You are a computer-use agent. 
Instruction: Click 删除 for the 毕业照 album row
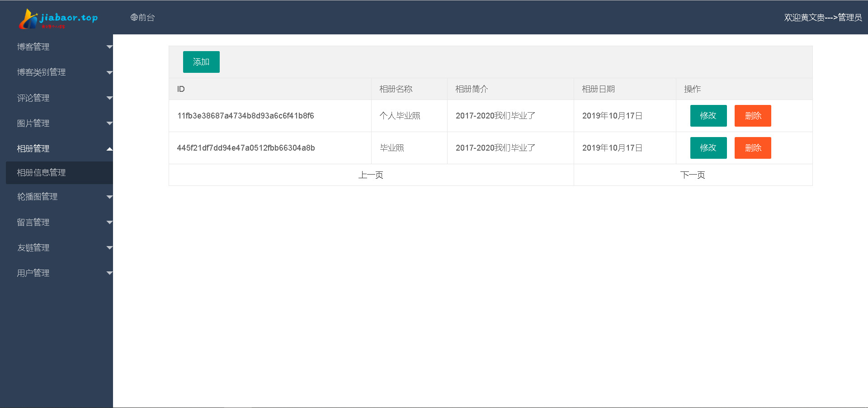click(x=753, y=148)
